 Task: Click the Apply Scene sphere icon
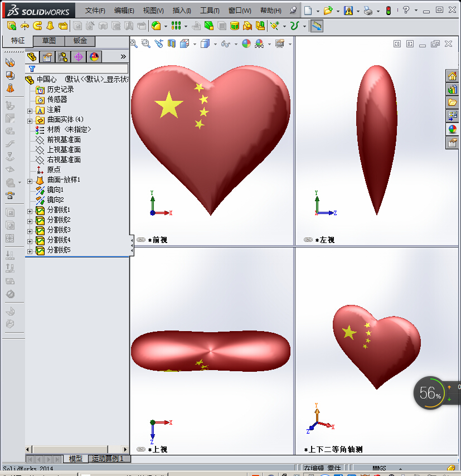coord(260,44)
